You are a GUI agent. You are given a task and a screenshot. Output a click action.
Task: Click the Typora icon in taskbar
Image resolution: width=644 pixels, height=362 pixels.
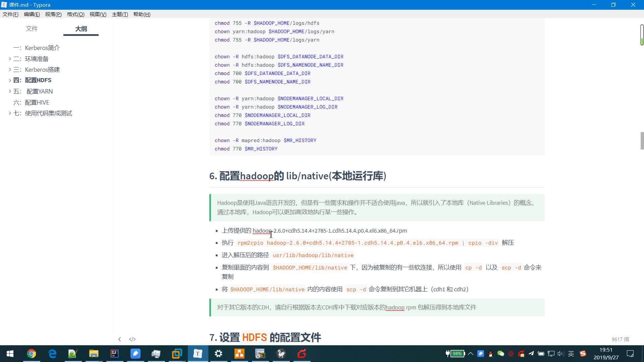tap(198, 354)
